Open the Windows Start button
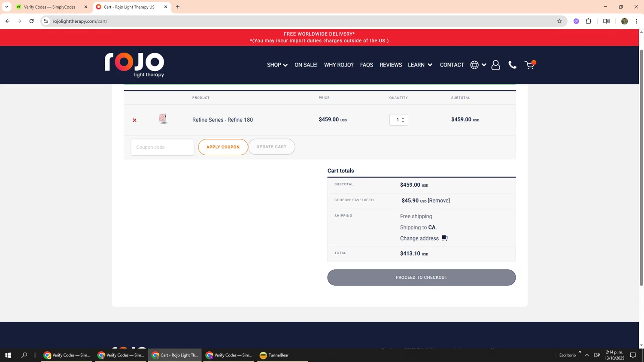Screen dimensions: 644x362 click(8, 355)
